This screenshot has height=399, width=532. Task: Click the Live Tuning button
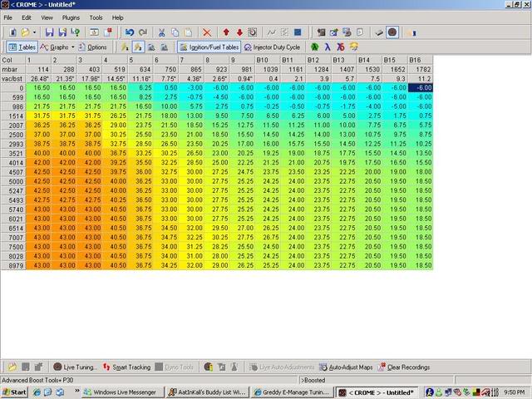pos(76,367)
